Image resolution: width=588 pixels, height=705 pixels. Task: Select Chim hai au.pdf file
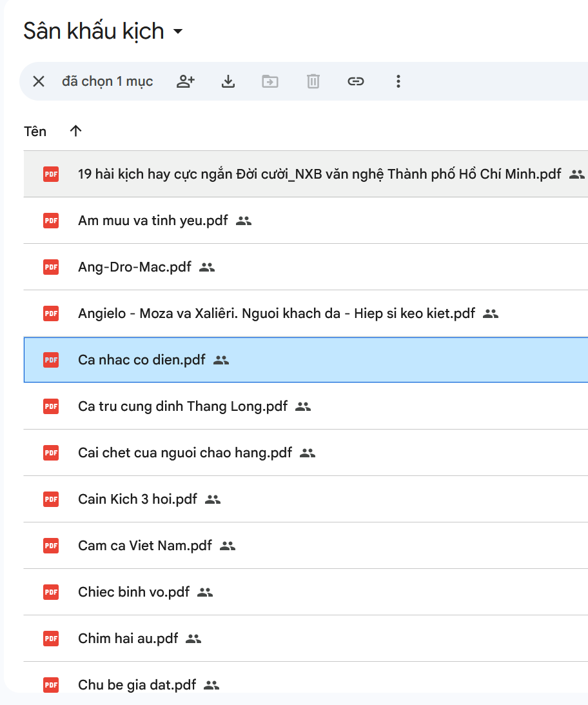pyautogui.click(x=128, y=639)
